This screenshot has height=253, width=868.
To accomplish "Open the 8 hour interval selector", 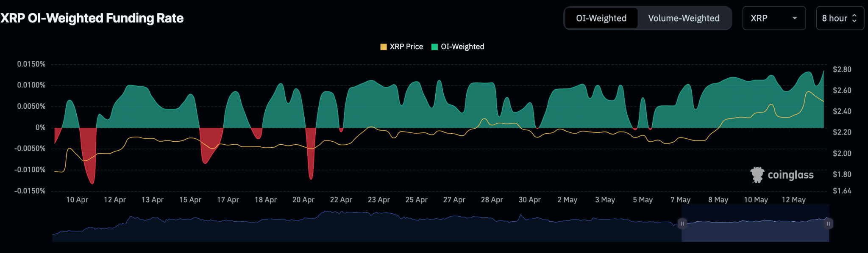I will (x=840, y=18).
